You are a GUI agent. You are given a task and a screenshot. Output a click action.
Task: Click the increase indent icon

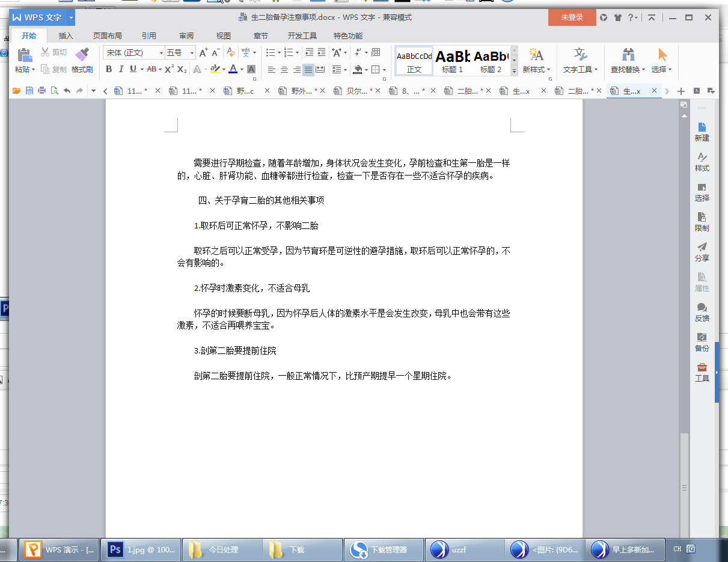322,52
